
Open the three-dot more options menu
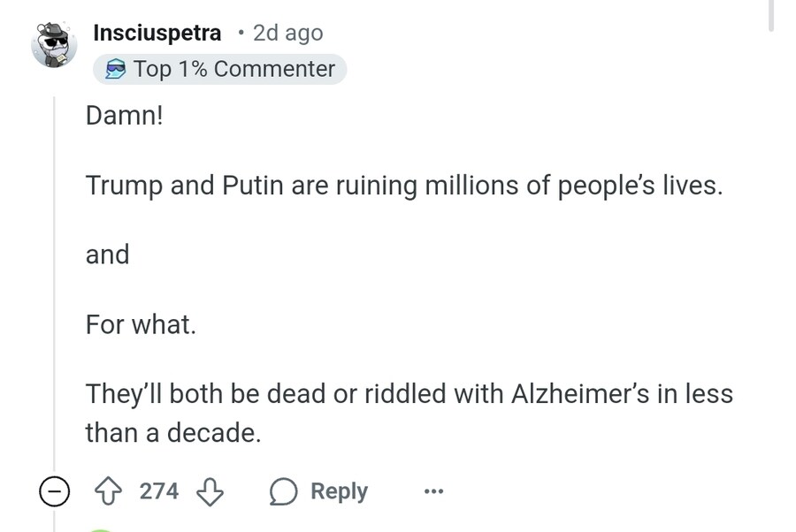[x=432, y=491]
